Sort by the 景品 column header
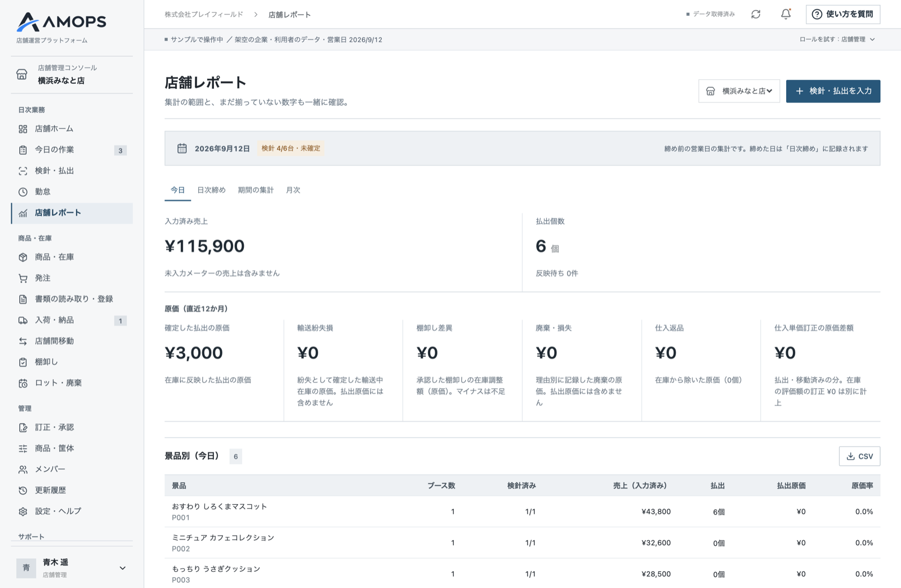 (x=179, y=486)
